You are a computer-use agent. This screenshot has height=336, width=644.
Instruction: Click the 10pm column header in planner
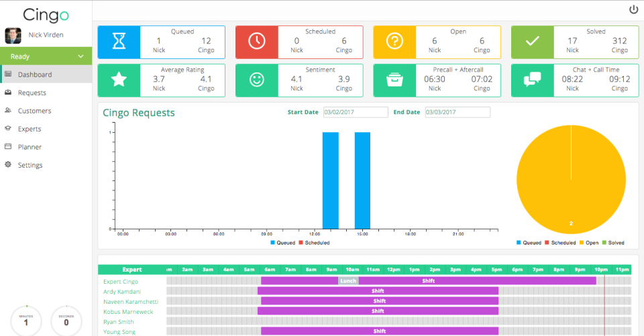pyautogui.click(x=601, y=270)
